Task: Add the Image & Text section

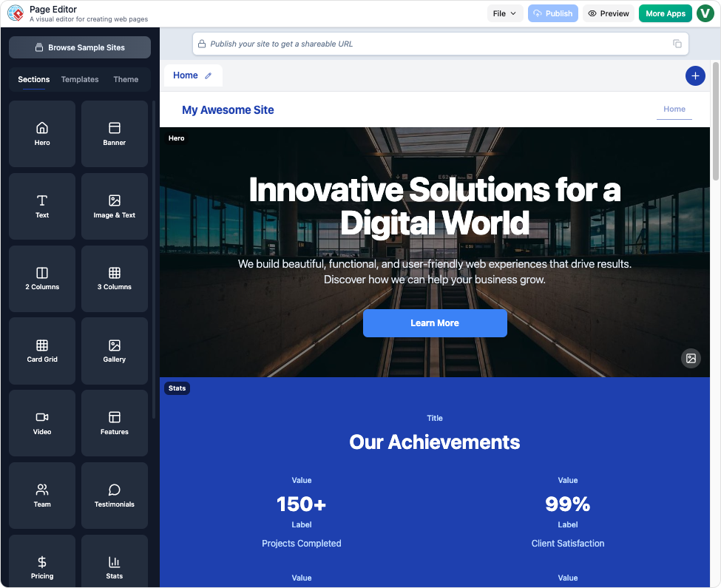Action: pyautogui.click(x=115, y=206)
